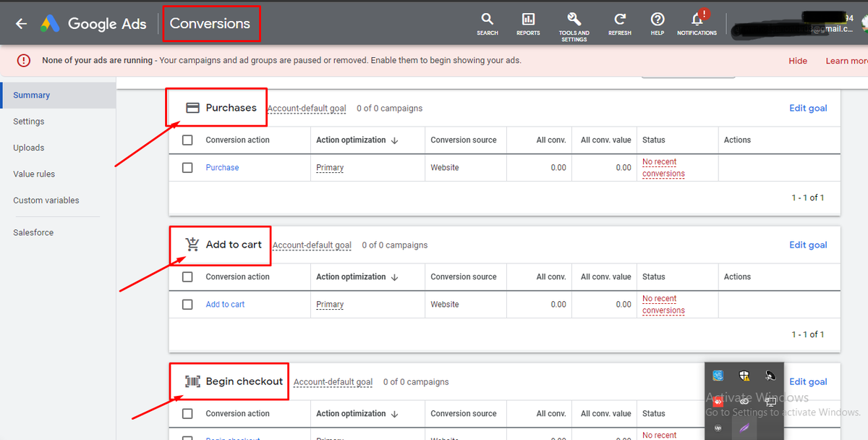Click the account email at top right

(x=794, y=29)
